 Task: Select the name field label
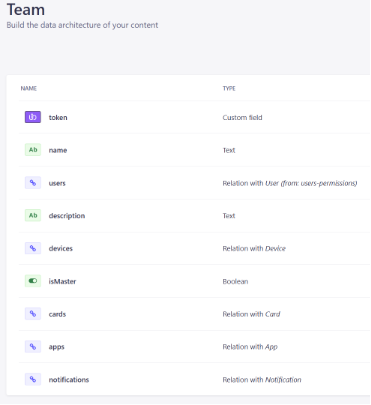58,150
